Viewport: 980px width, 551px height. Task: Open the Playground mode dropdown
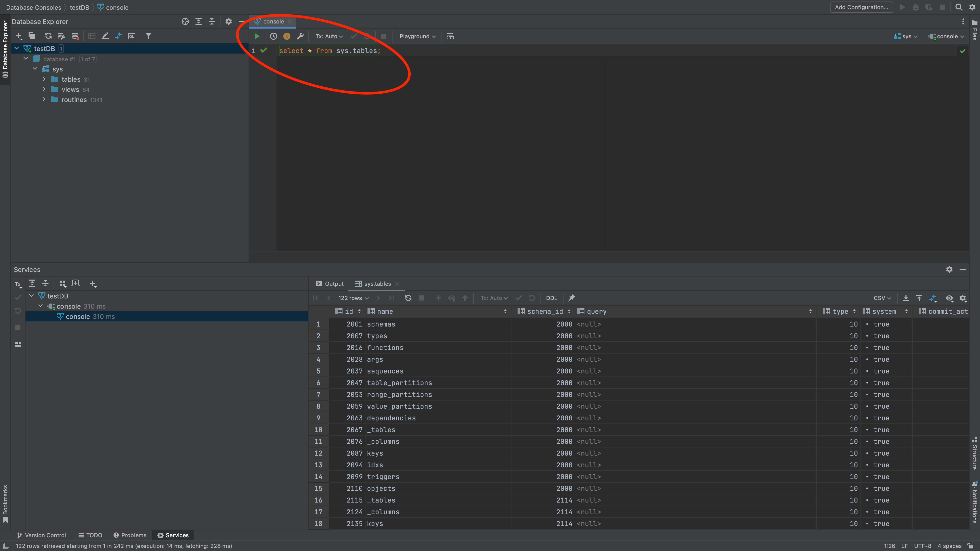[417, 36]
